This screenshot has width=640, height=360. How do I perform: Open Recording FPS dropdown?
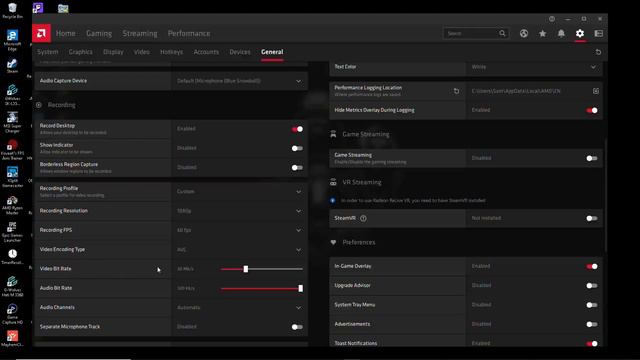[239, 230]
